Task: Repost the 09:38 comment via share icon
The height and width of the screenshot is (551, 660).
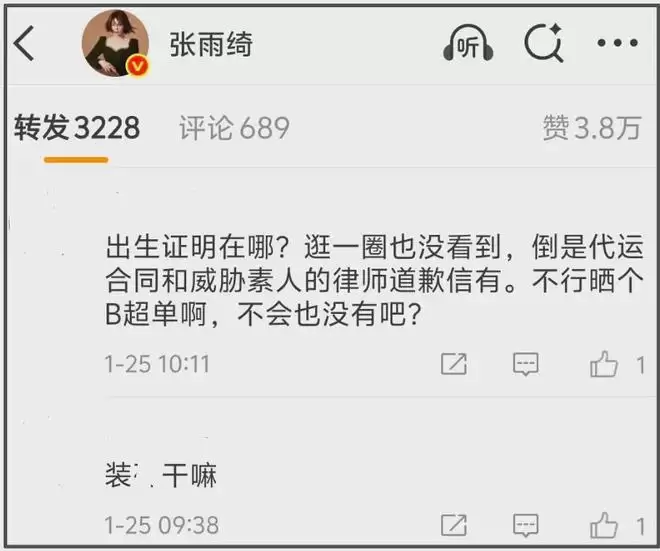Action: [x=454, y=525]
